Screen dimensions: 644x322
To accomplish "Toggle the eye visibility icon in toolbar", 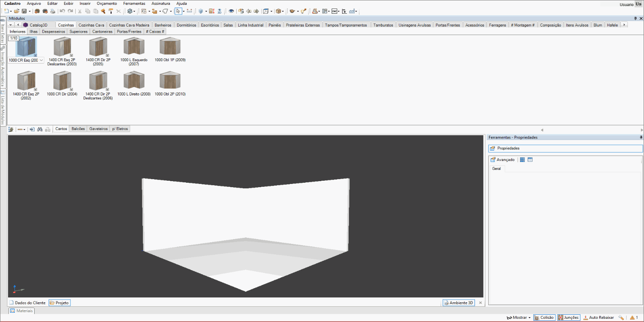I will (231, 11).
